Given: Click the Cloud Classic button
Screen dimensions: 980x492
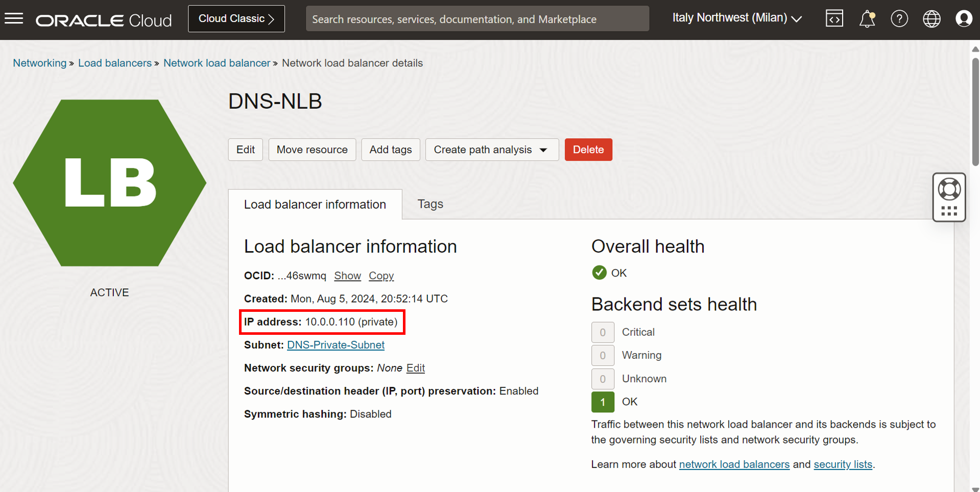Looking at the screenshot, I should [x=236, y=19].
